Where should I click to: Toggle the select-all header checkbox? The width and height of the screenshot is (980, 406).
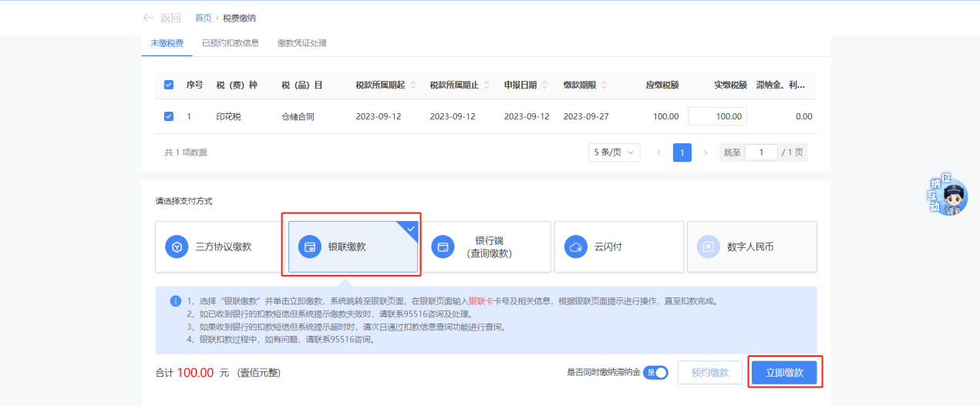click(x=169, y=85)
